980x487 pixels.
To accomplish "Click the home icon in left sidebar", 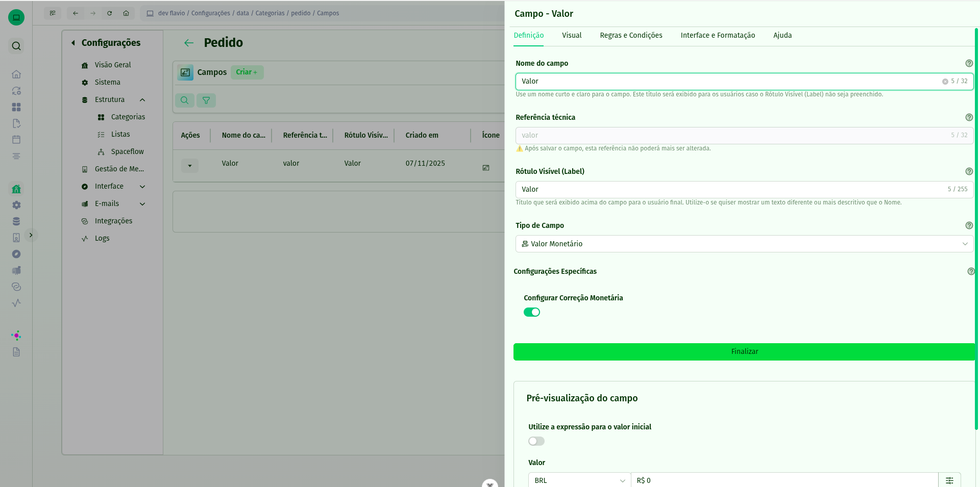I will coord(16,74).
